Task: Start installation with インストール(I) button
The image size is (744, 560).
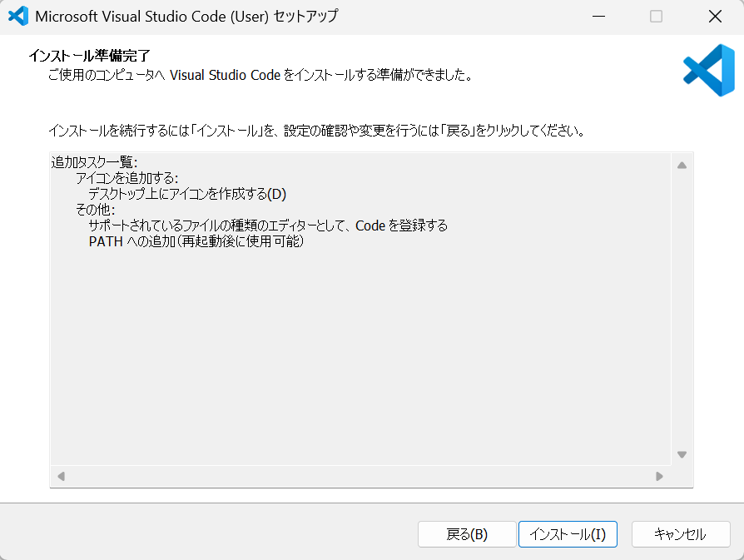Action: click(x=568, y=534)
